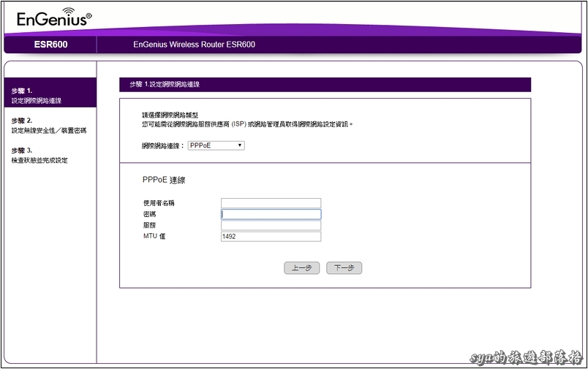
Task: Click the 步驟 1.設定網際網路連線 panel header
Action: coord(325,85)
